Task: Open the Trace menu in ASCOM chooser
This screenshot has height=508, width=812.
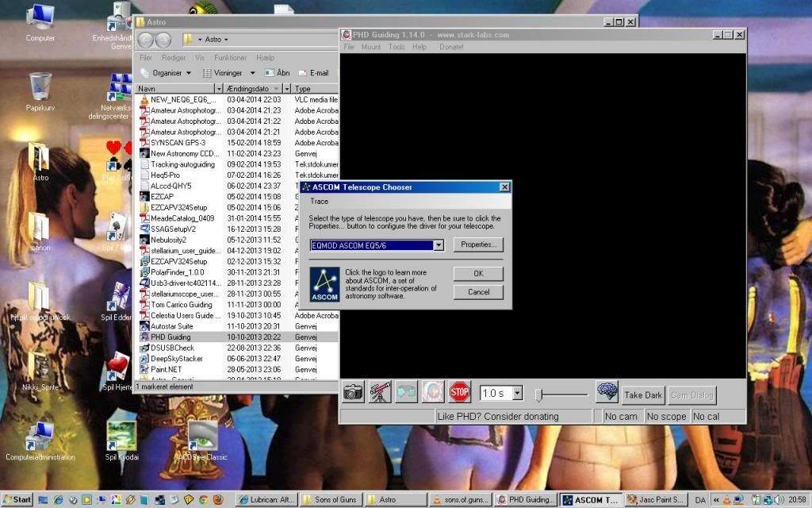Action: 319,201
